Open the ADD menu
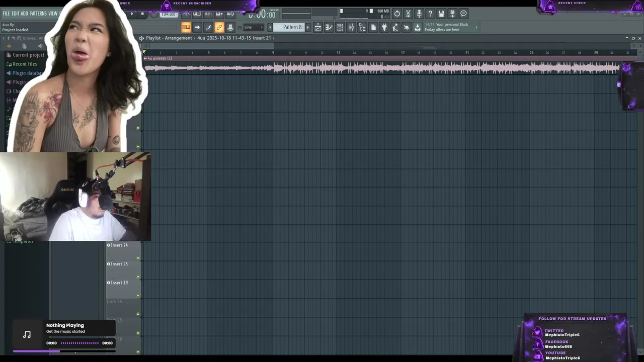This screenshot has height=362, width=644. point(24,14)
